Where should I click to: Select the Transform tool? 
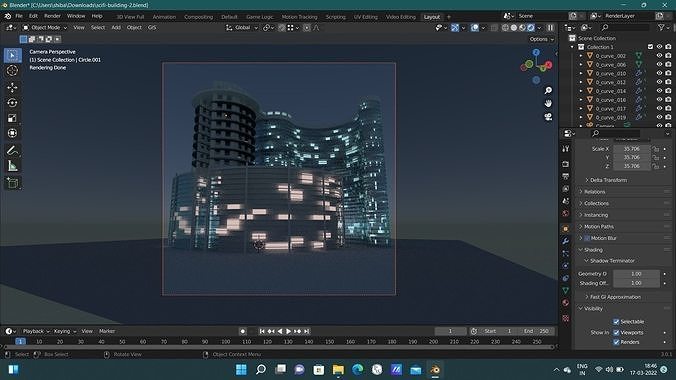13,133
